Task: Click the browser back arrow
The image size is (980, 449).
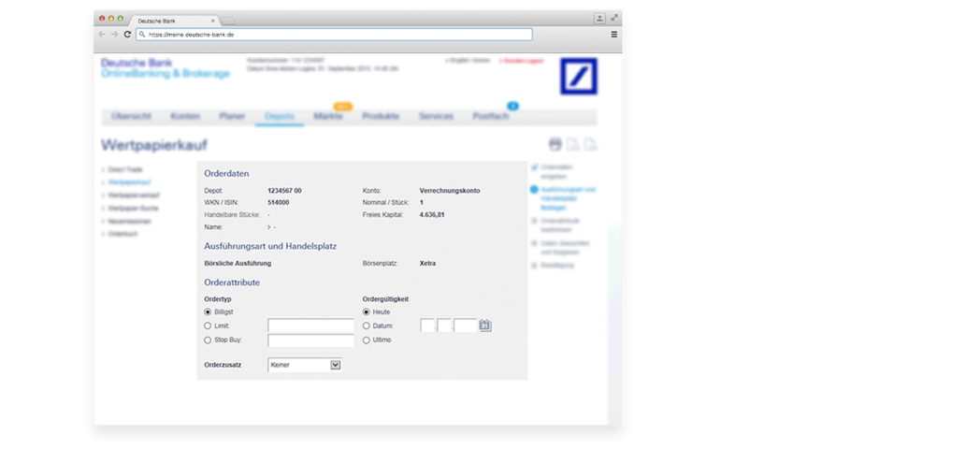Action: pos(102,35)
